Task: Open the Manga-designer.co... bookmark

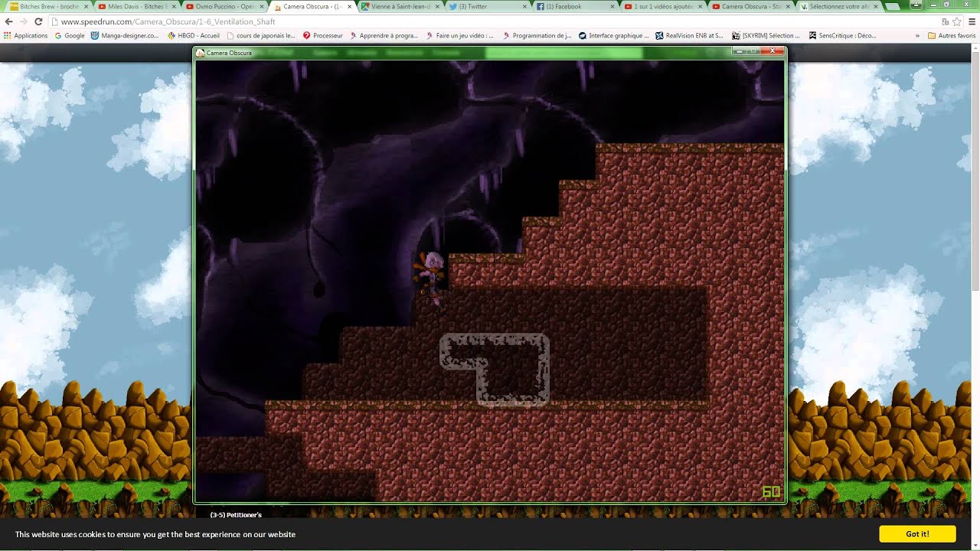Action: (x=125, y=35)
